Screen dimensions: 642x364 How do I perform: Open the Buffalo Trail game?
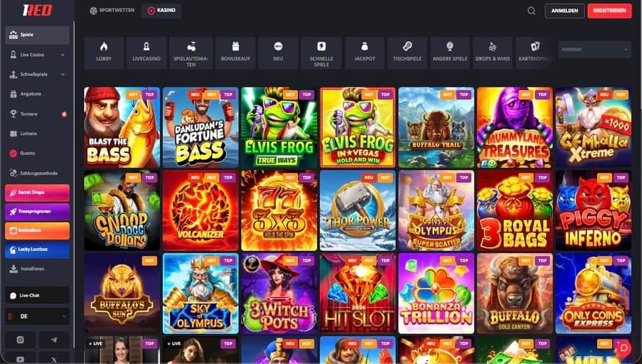point(436,127)
